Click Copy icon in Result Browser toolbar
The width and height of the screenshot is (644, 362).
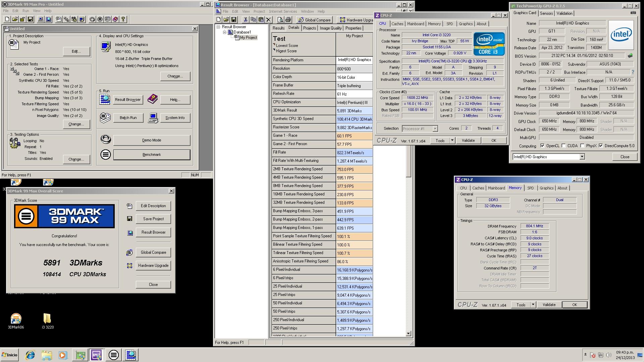coord(253,20)
